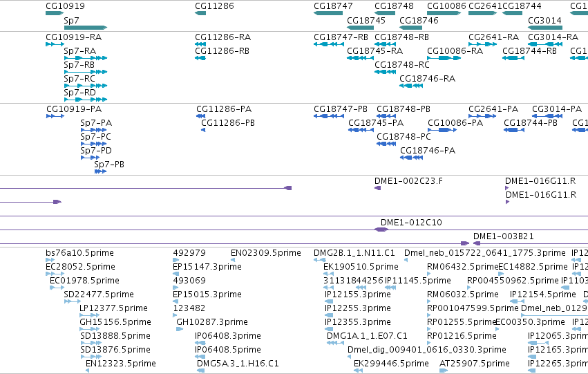The height and width of the screenshot is (374, 588).
Task: Open EST EN02309.5prime
Action: (266, 253)
